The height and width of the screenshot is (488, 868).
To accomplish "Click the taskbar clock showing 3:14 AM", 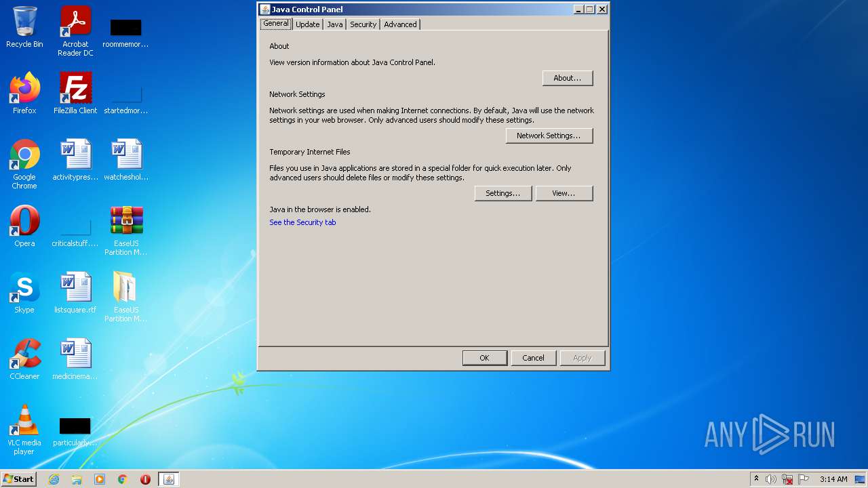I will tap(833, 479).
